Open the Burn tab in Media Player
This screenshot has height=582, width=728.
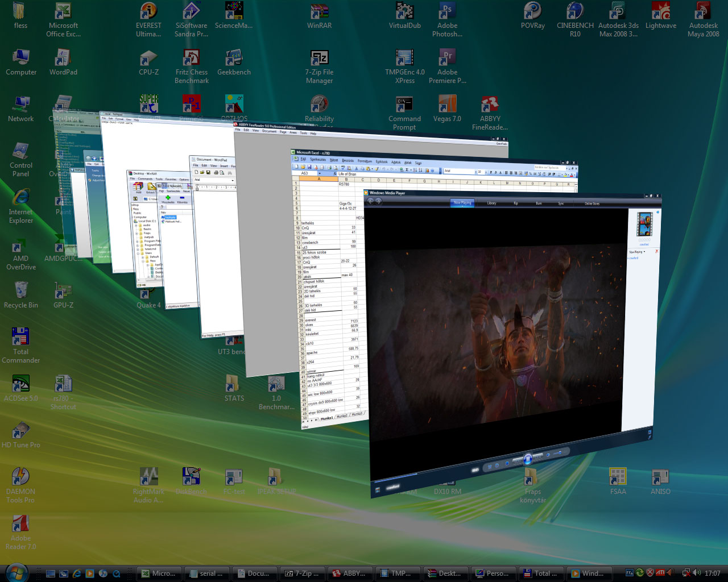539,203
